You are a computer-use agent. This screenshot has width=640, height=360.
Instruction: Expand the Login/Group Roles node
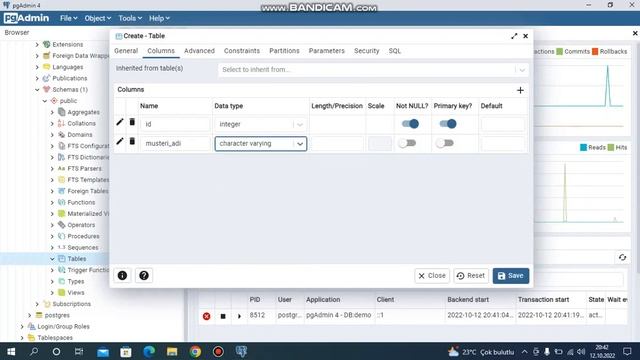point(22,327)
